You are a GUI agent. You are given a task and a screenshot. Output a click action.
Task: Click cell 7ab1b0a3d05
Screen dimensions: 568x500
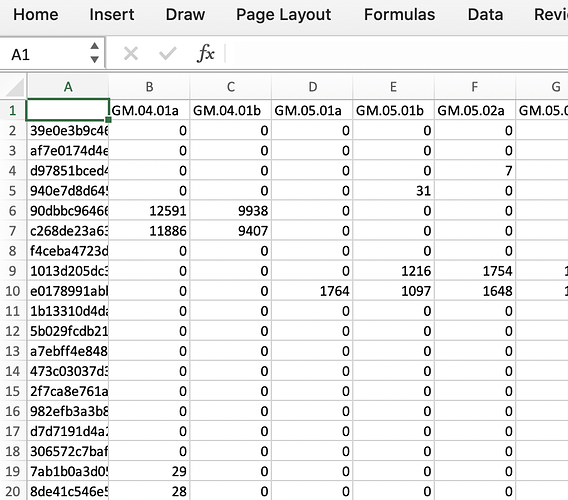click(68, 471)
